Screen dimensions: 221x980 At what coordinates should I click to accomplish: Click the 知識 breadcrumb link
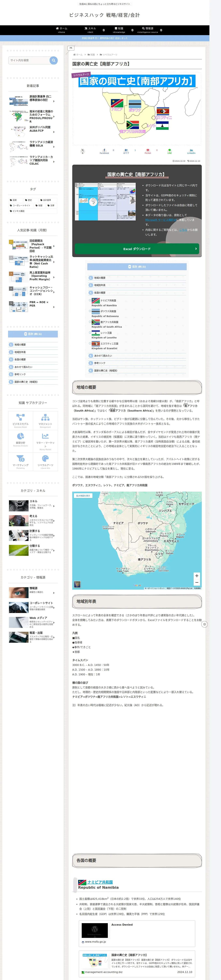(x=91, y=55)
